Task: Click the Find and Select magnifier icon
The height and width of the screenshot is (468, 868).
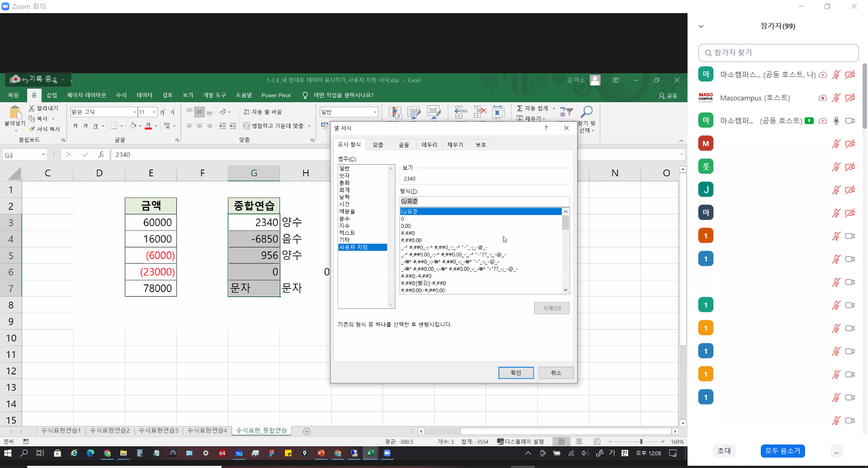Action: [x=587, y=112]
